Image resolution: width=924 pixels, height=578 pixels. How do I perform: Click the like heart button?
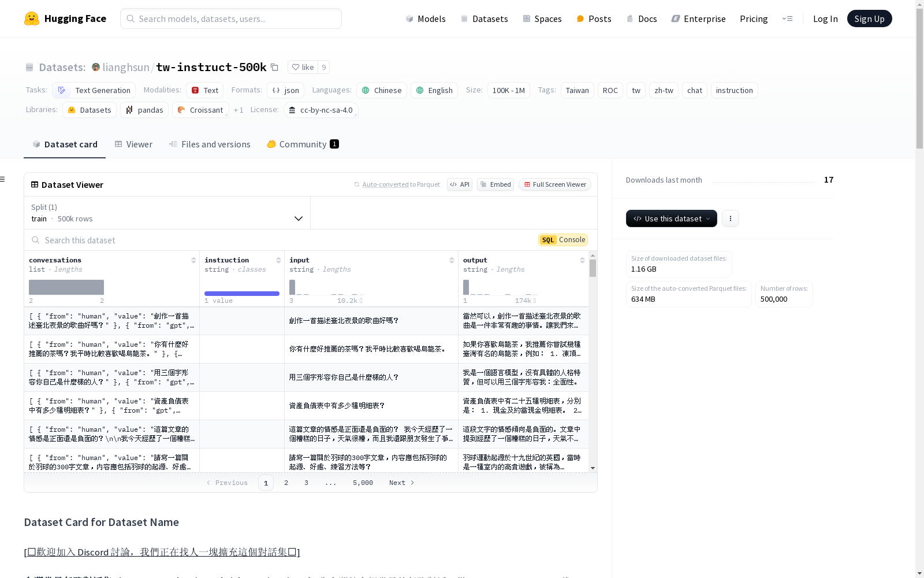click(x=303, y=67)
